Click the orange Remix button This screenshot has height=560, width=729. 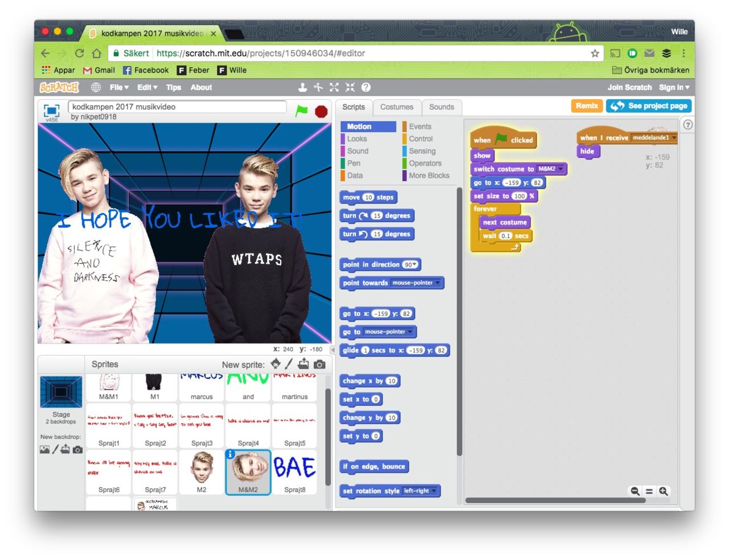click(586, 106)
